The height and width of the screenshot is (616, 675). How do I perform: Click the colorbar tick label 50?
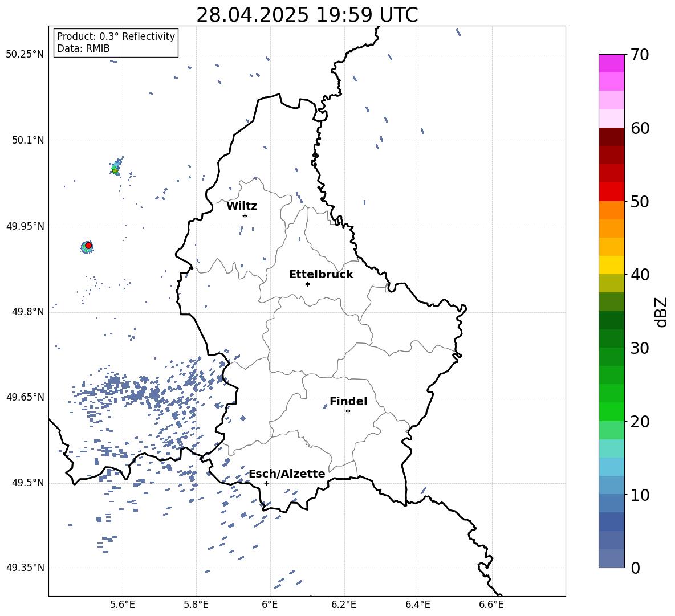640,202
